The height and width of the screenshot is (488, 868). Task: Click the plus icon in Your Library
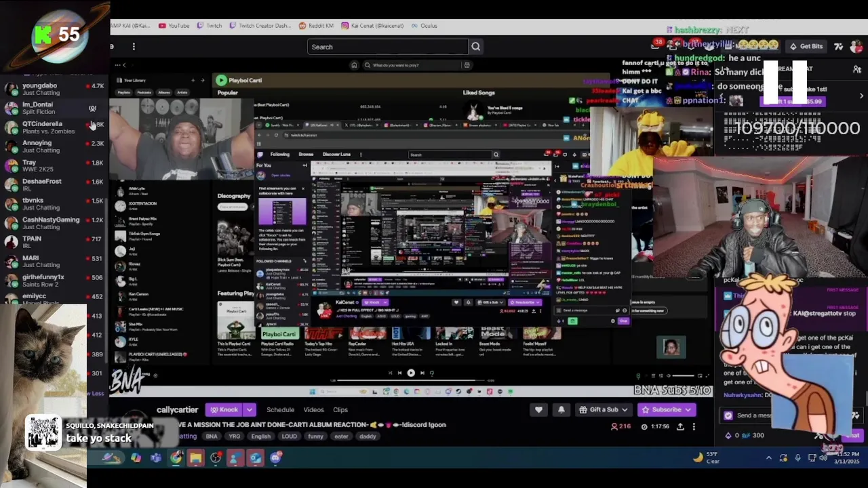[193, 81]
